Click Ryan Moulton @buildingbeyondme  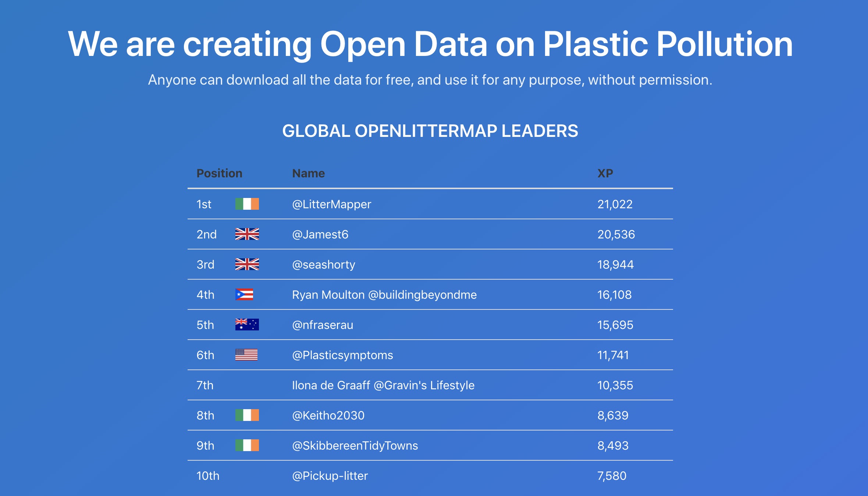pyautogui.click(x=384, y=295)
